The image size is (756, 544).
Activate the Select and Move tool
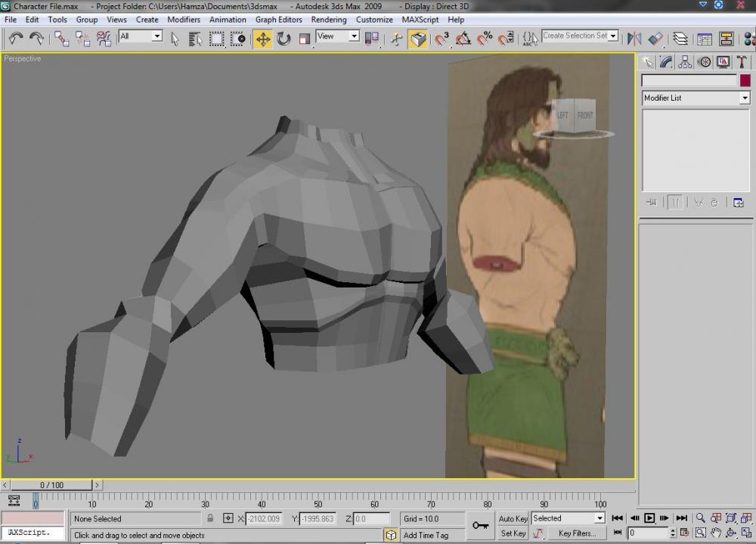tap(262, 39)
